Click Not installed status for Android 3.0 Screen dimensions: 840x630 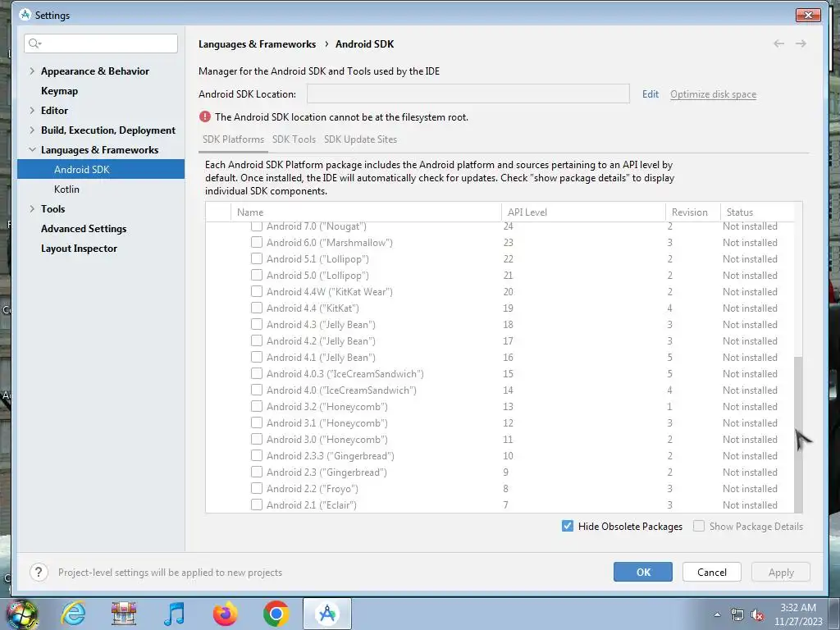(750, 440)
